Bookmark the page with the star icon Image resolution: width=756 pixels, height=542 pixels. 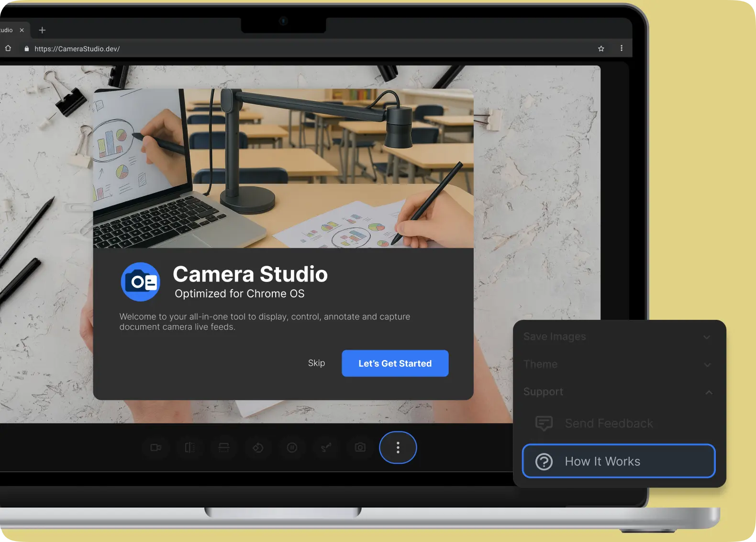[x=601, y=48]
